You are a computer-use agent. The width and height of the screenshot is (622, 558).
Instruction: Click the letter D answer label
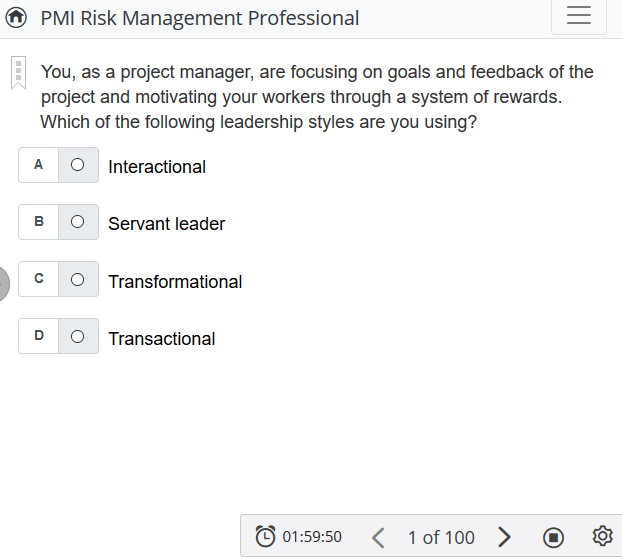(39, 337)
